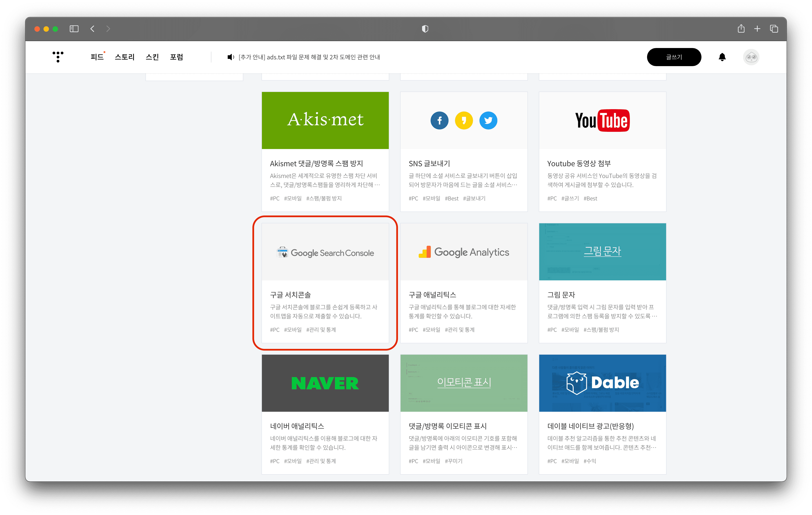This screenshot has width=812, height=515.
Task: Open a new tab with plus
Action: tap(757, 29)
